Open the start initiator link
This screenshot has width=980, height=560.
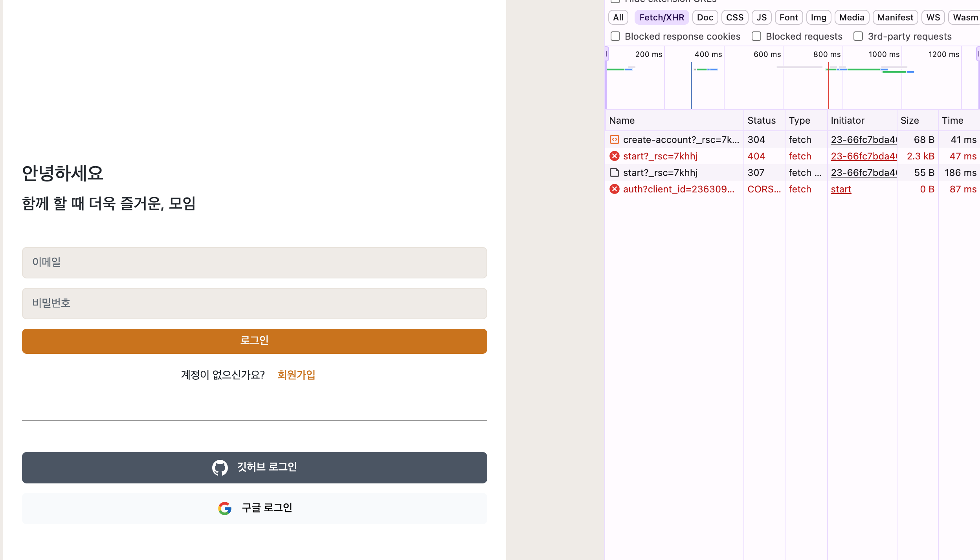click(x=841, y=189)
